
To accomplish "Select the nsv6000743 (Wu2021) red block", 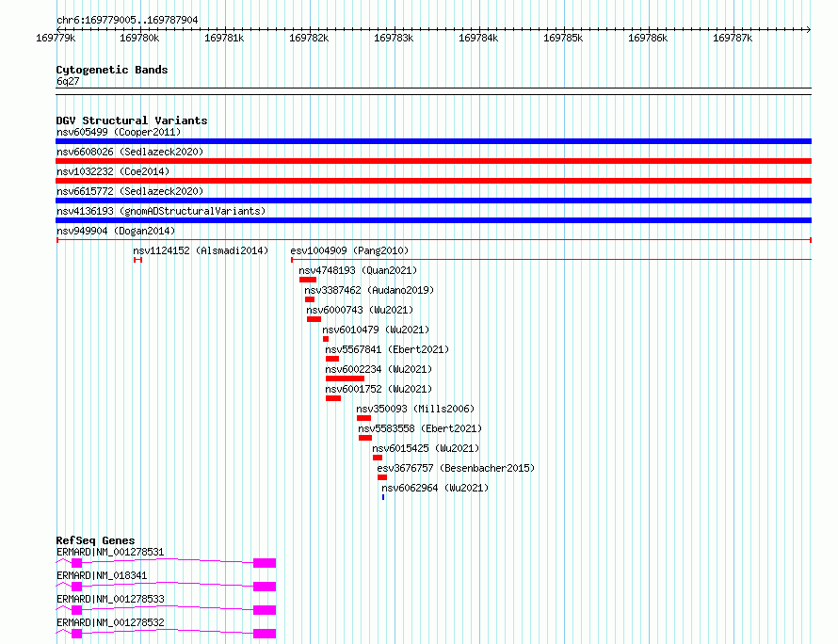I will point(314,319).
